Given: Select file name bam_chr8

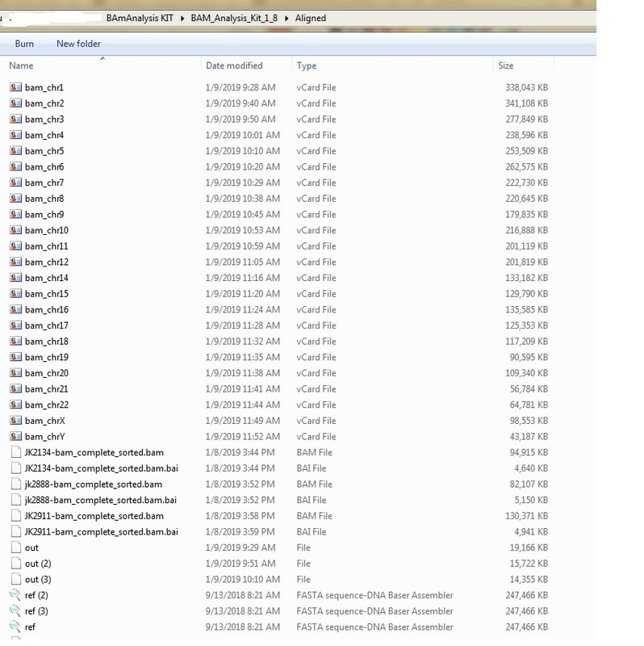Looking at the screenshot, I should point(44,199).
